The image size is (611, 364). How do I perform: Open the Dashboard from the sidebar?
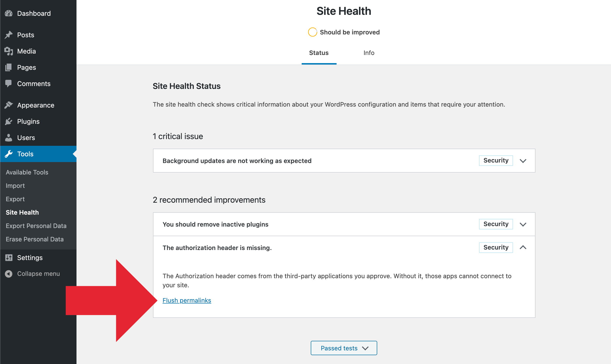coord(8,13)
